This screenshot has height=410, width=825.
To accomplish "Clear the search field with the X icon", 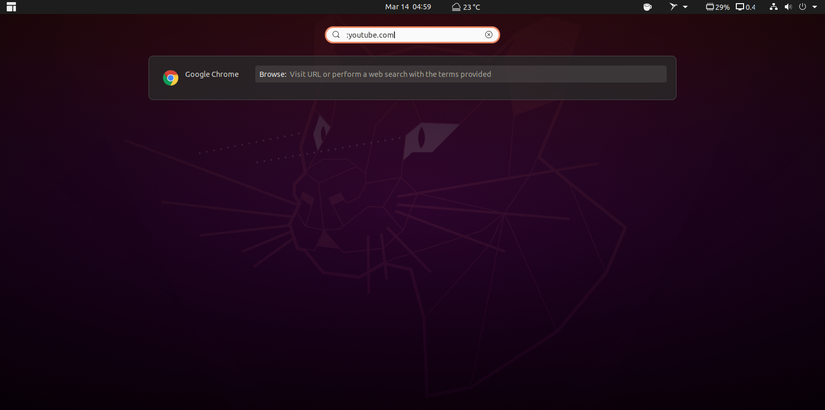I will click(x=489, y=35).
